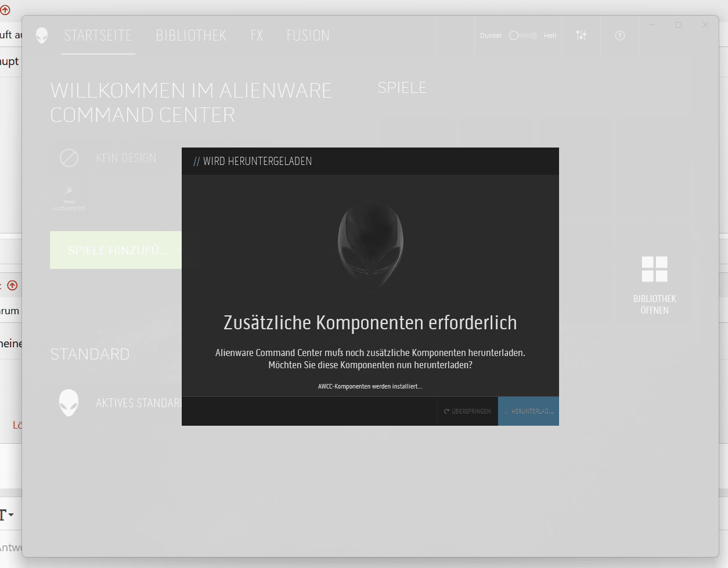
Task: Click the '// WIRD HERUNTERGELADEN' dialog title
Action: point(253,161)
